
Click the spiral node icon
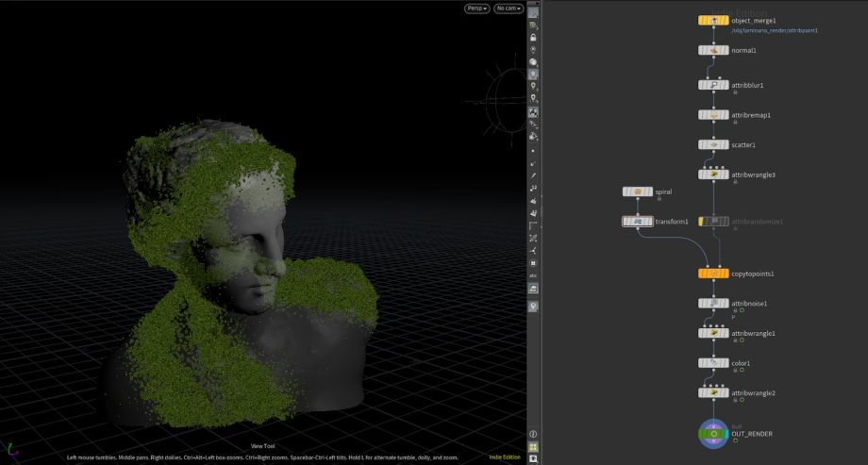click(638, 191)
